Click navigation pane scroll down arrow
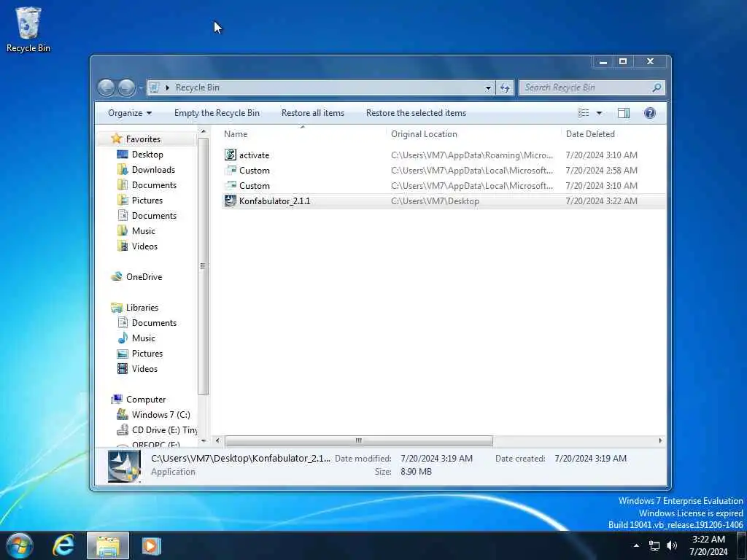This screenshot has width=747, height=560. [x=204, y=441]
